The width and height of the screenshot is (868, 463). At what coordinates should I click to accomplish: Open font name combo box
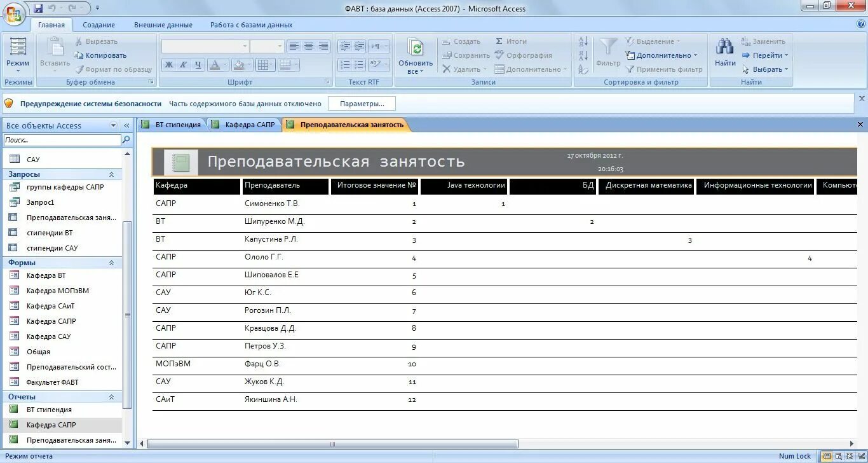205,46
